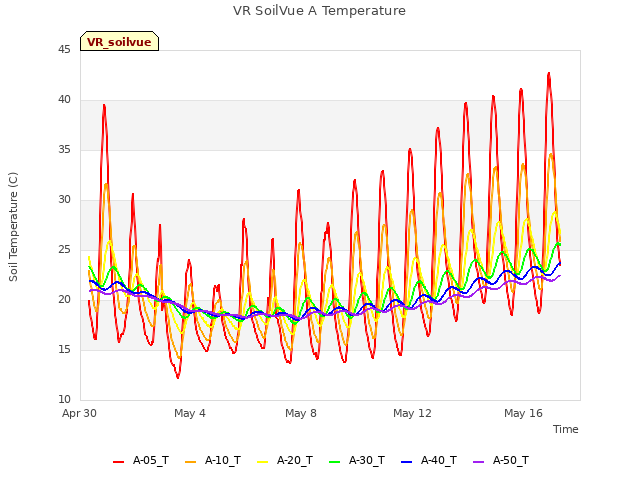Click the May 8 date tick label
Viewport: 640px width, 480px height.
(301, 413)
